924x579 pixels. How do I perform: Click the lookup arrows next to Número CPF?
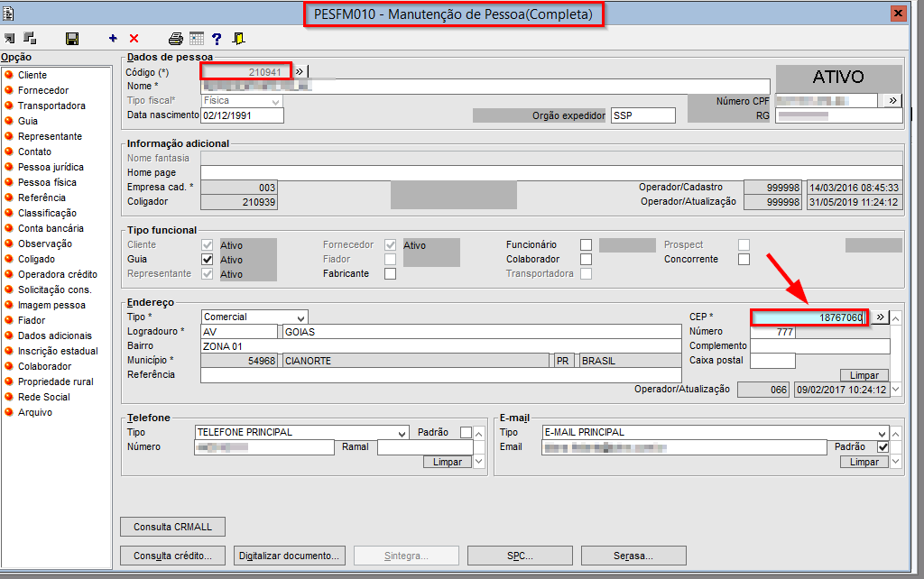(x=892, y=101)
